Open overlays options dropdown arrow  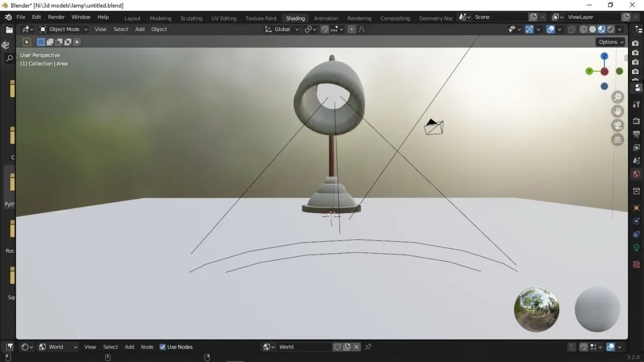pyautogui.click(x=560, y=29)
